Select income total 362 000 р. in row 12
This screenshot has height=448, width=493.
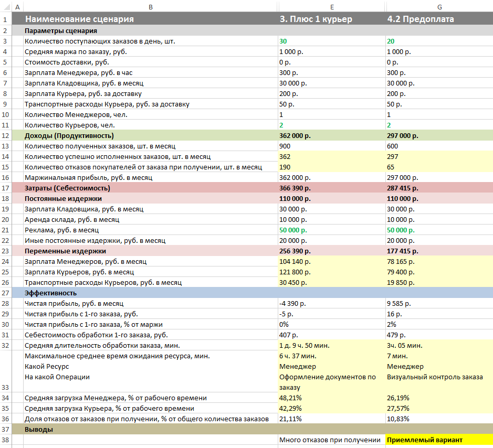pyautogui.click(x=295, y=136)
